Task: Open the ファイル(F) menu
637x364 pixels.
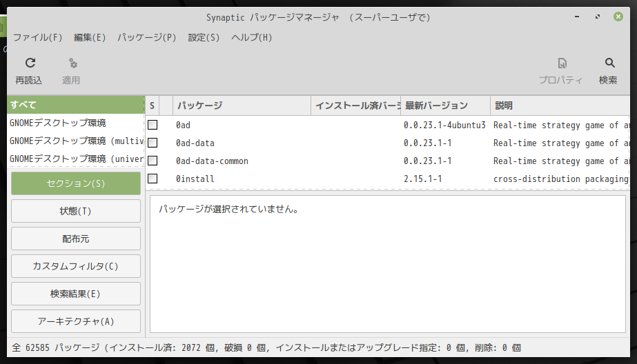Action: click(38, 37)
